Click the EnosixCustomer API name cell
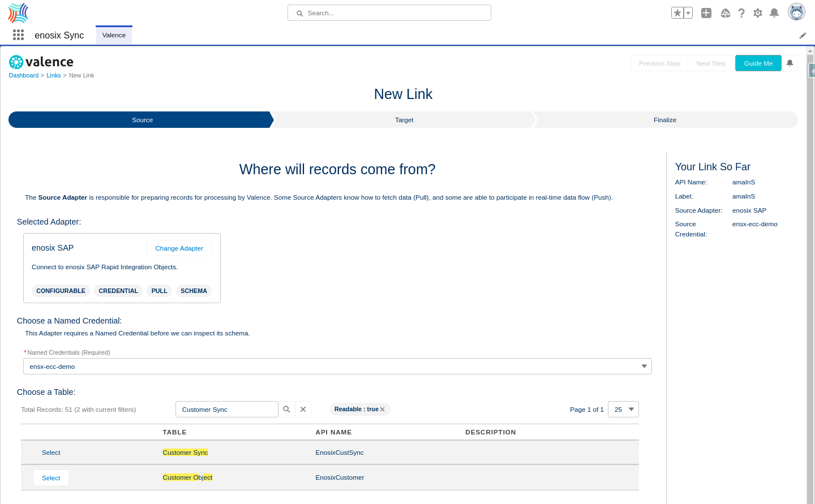The image size is (815, 504). 340,477
